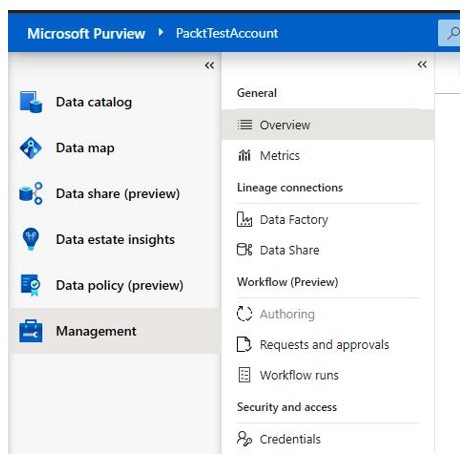Click the Management toolbox icon
This screenshot has width=470, height=466.
coord(31,331)
